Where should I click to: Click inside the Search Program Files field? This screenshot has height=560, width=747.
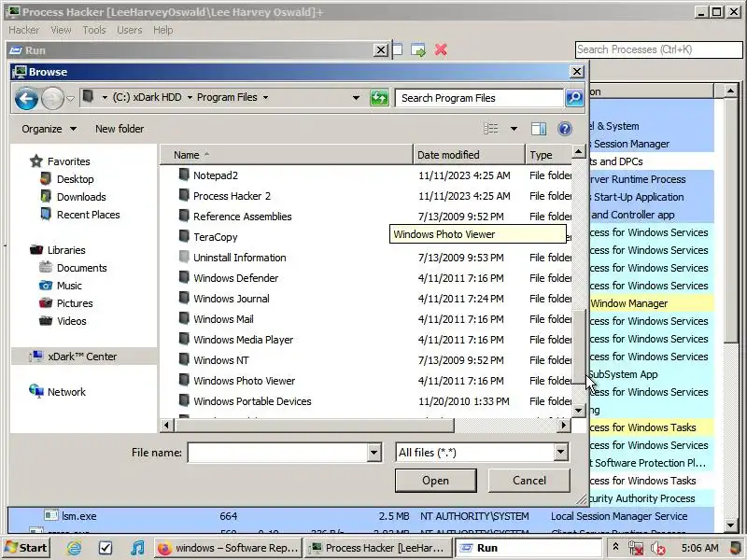[x=479, y=98]
